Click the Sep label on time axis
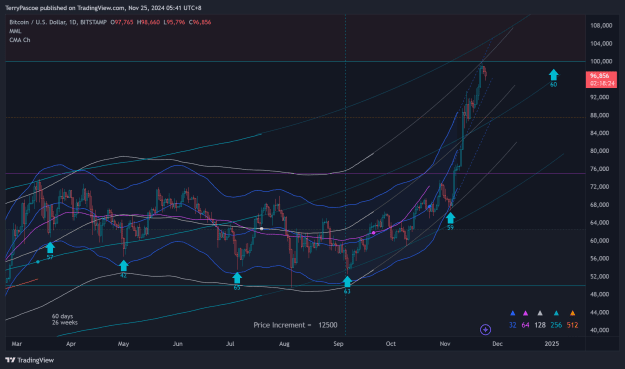This screenshot has width=625, height=369. pyautogui.click(x=338, y=343)
